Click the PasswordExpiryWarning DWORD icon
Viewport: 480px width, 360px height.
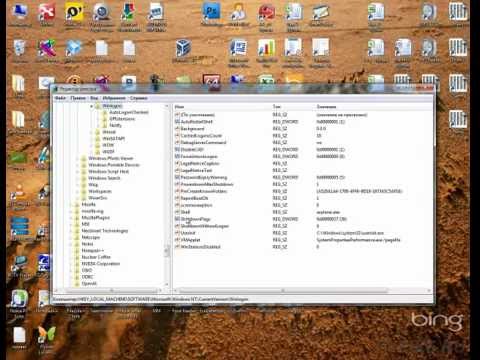177,177
